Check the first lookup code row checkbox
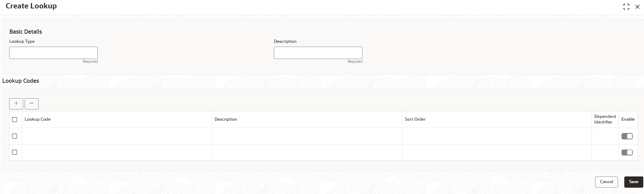Screen dimensions: 644x194 14,136
